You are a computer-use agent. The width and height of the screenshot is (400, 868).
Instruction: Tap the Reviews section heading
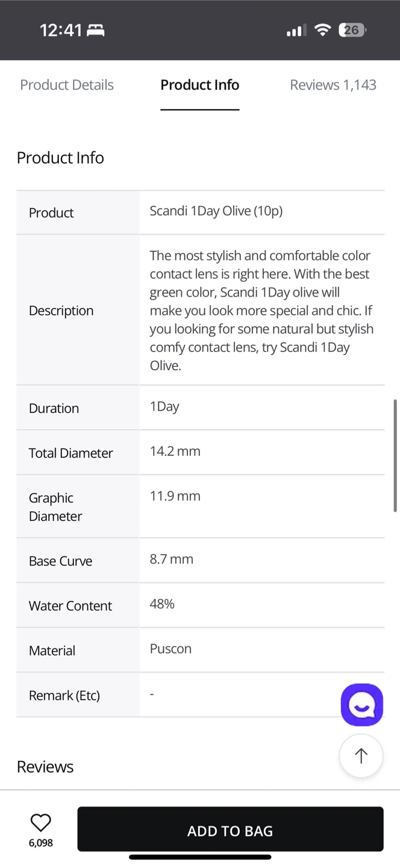pyautogui.click(x=45, y=767)
